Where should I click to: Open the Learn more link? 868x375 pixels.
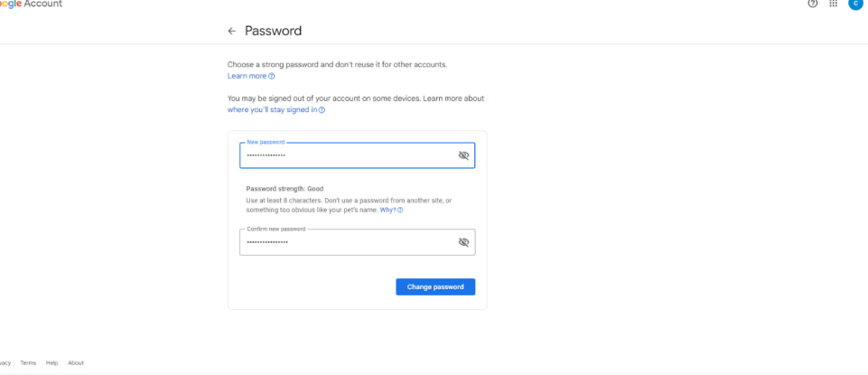(x=247, y=76)
